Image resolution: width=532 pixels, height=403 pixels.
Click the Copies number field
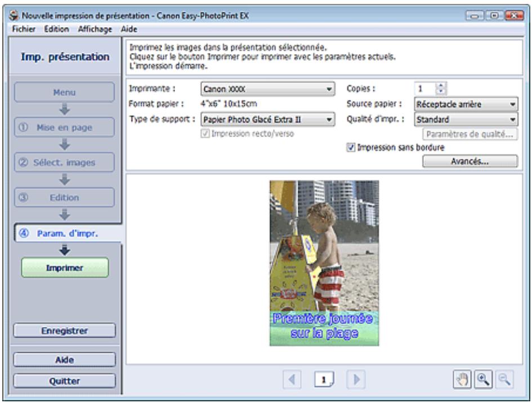point(426,88)
